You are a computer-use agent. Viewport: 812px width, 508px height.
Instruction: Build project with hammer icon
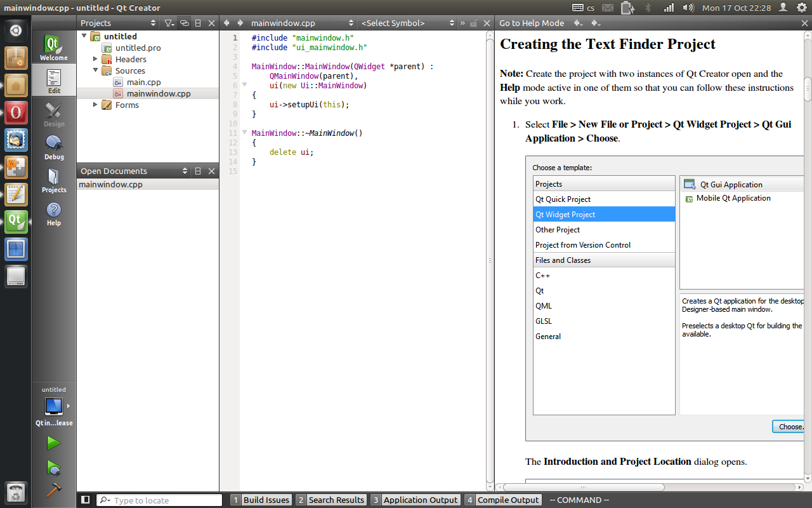(54, 490)
